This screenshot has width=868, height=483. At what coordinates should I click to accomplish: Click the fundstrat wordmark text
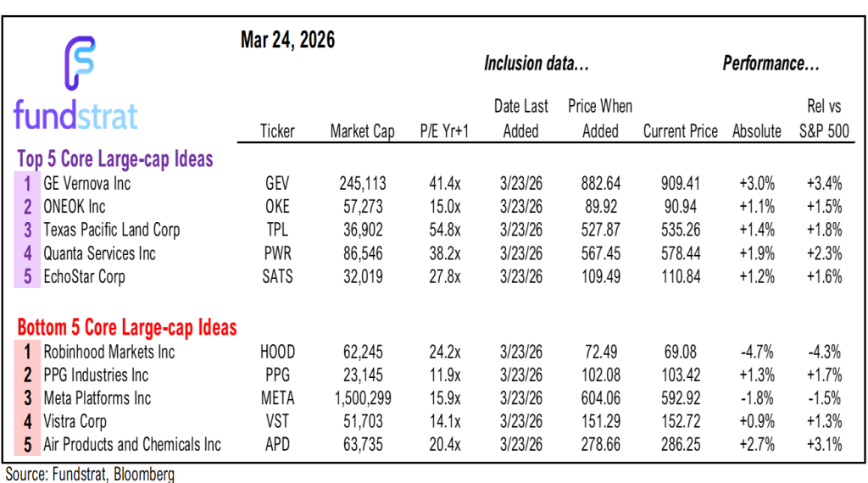75,116
